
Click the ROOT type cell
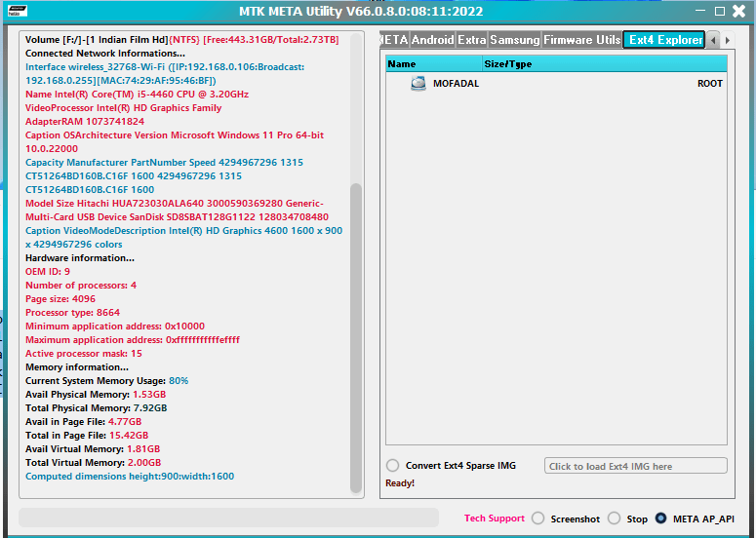coord(710,83)
